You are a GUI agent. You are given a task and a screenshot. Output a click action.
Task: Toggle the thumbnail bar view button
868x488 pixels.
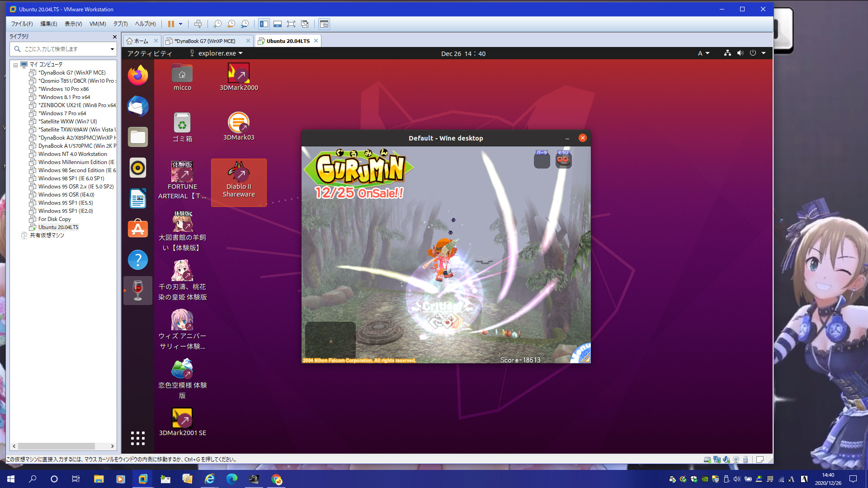point(278,24)
